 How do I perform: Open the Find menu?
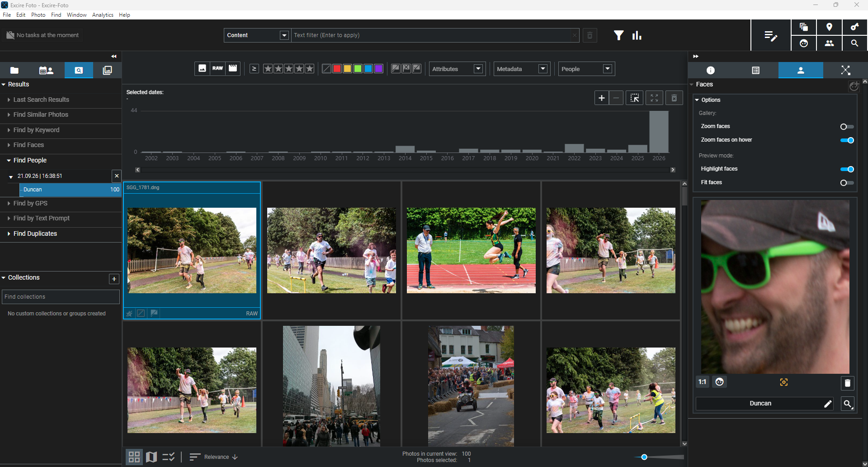pyautogui.click(x=56, y=15)
